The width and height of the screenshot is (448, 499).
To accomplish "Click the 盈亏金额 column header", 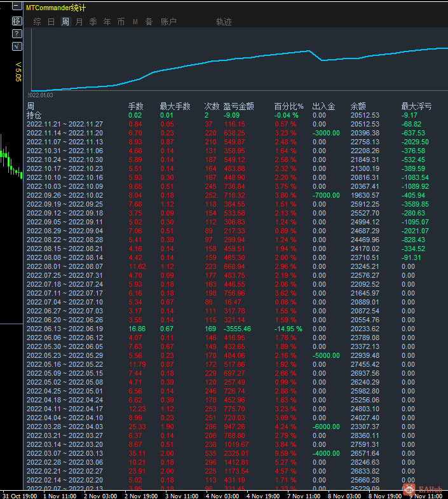I will coord(239,106).
